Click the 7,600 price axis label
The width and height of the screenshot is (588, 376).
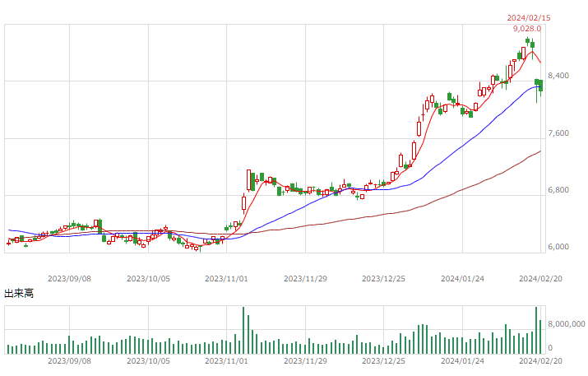click(x=558, y=133)
